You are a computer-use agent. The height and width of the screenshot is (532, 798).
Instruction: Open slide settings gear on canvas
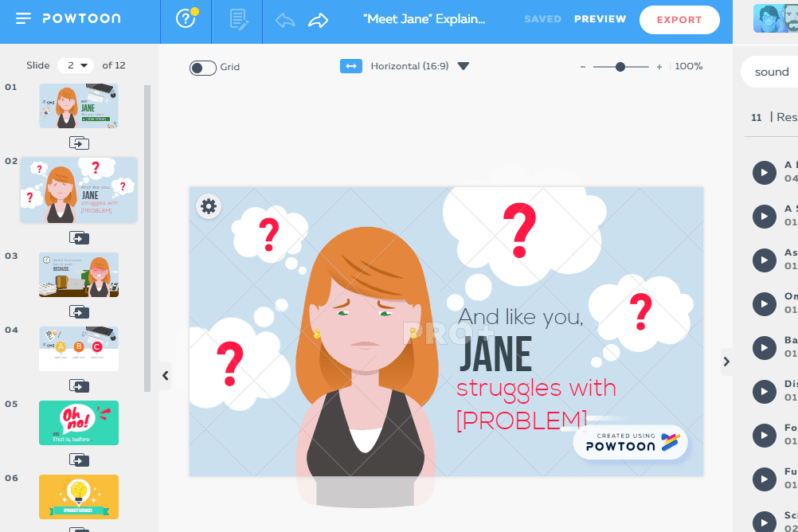click(209, 206)
